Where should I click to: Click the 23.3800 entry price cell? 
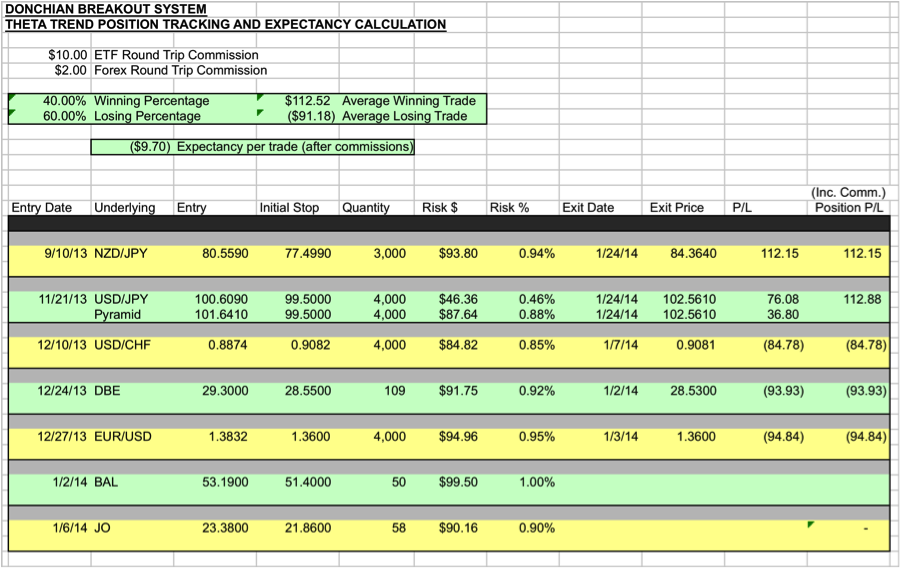225,528
